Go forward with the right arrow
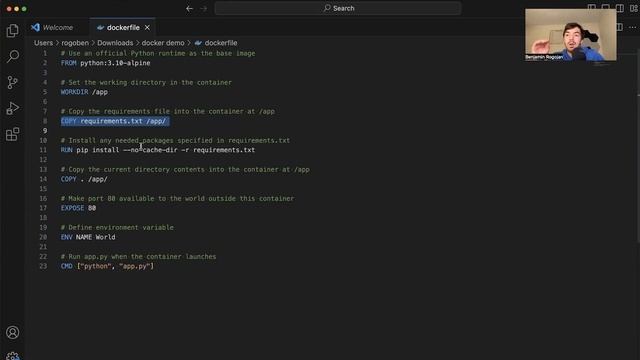Image resolution: width=640 pixels, height=360 pixels. [x=204, y=8]
